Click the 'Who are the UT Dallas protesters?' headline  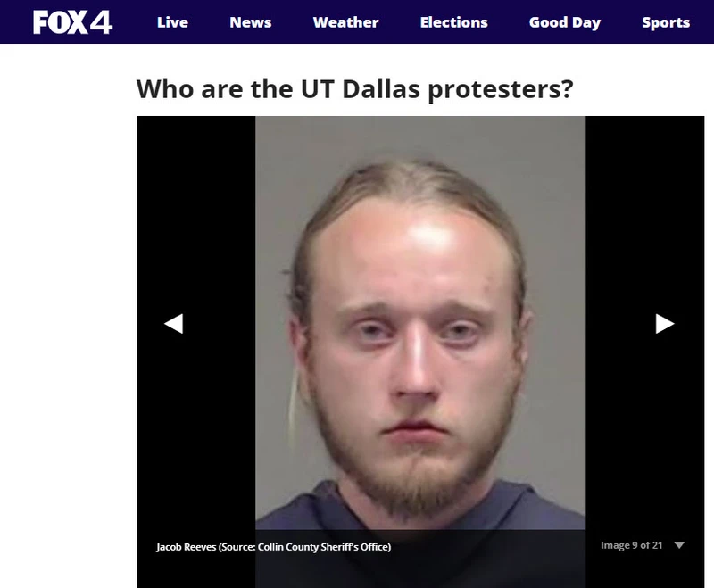(354, 88)
